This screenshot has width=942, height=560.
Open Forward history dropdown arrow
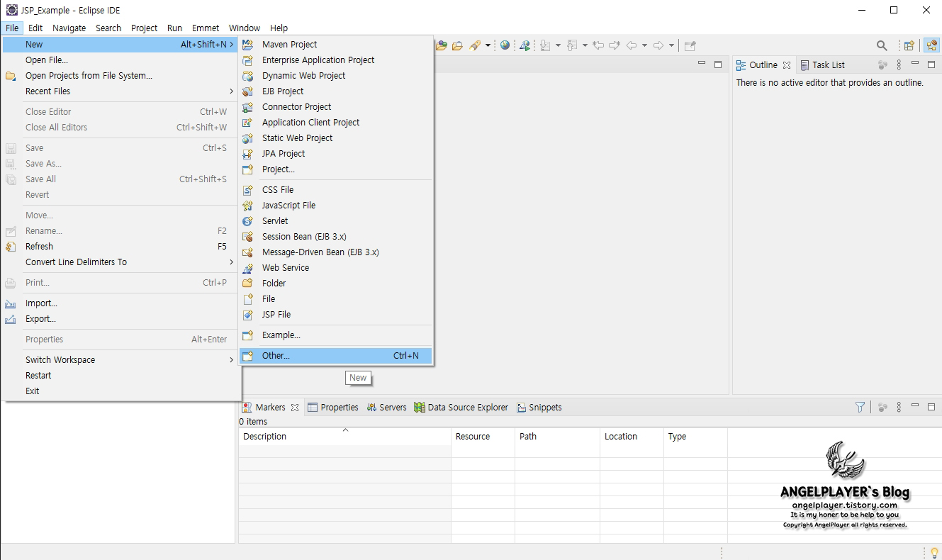click(x=671, y=45)
